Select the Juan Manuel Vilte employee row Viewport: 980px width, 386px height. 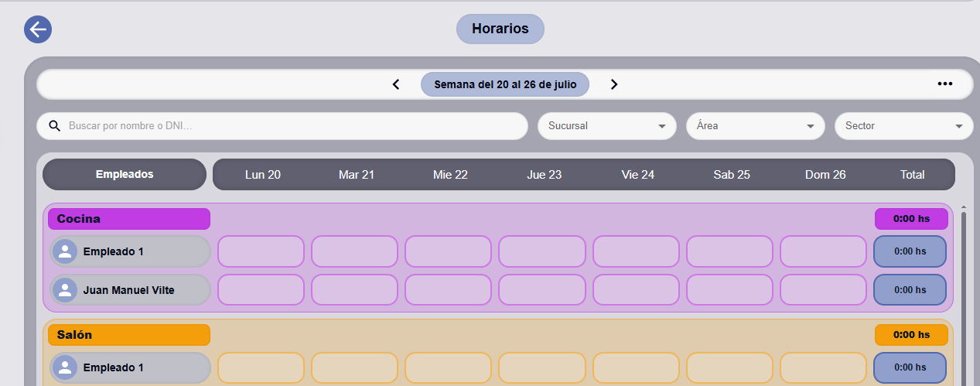(130, 290)
